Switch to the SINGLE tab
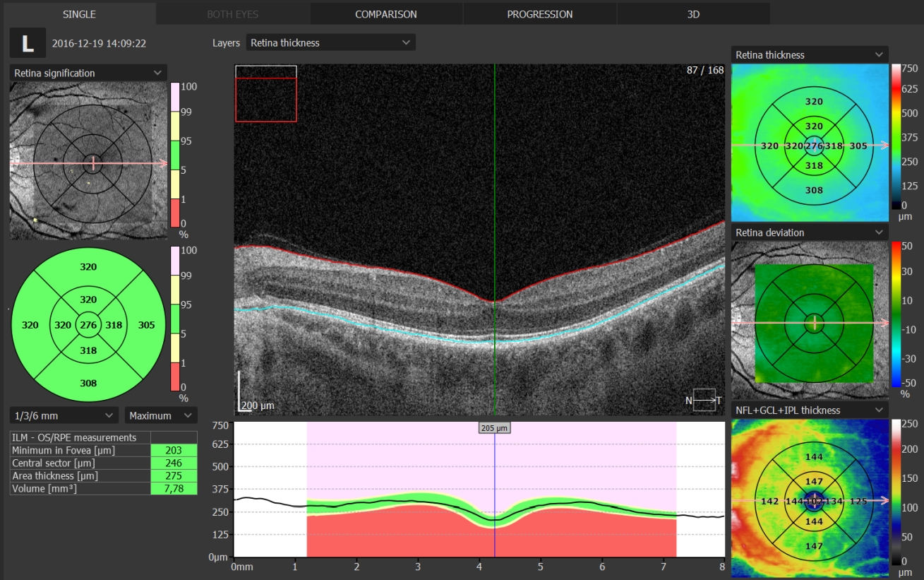Image resolution: width=924 pixels, height=580 pixels. point(79,14)
